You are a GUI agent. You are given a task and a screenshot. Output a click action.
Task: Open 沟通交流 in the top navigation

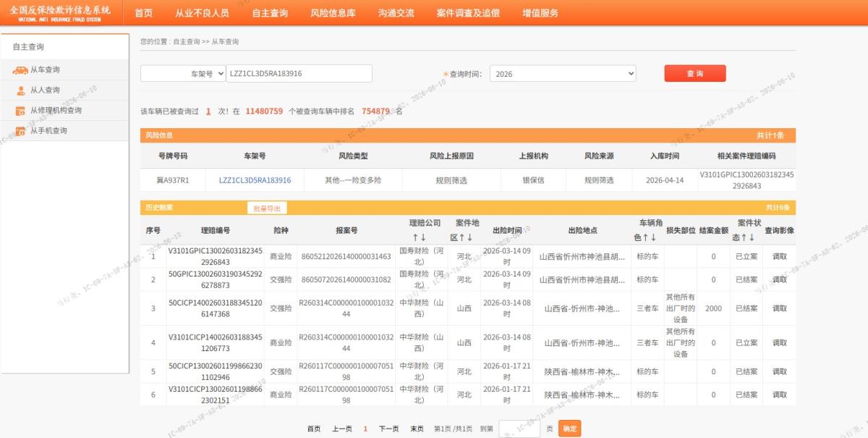coord(396,13)
